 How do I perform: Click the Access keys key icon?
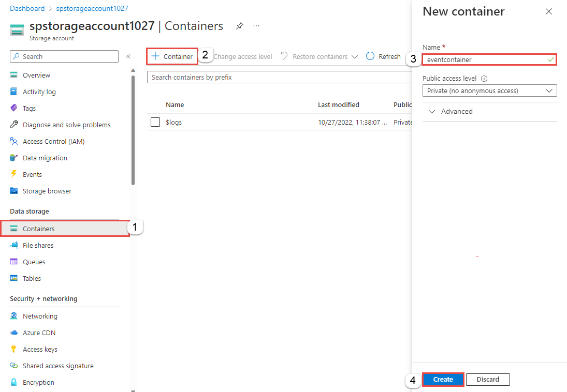point(14,349)
